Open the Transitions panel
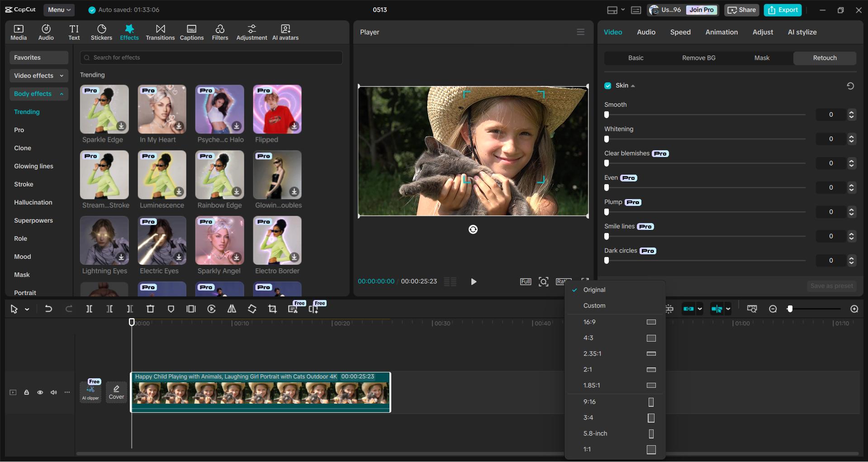 click(x=160, y=32)
